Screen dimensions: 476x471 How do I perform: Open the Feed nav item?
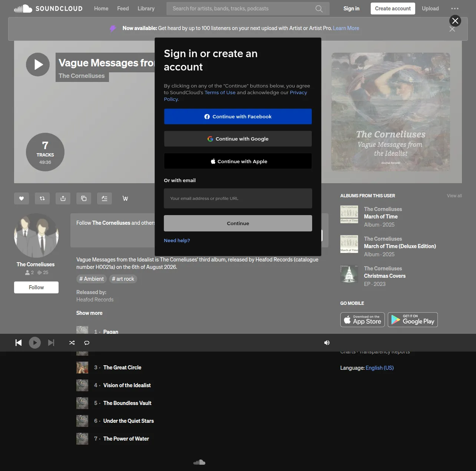123,9
